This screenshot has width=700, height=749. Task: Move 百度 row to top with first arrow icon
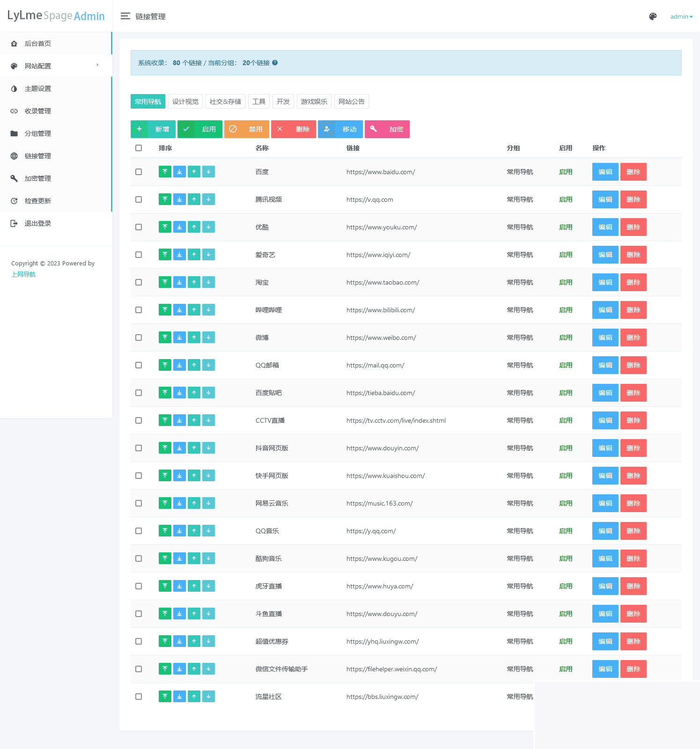tap(165, 172)
